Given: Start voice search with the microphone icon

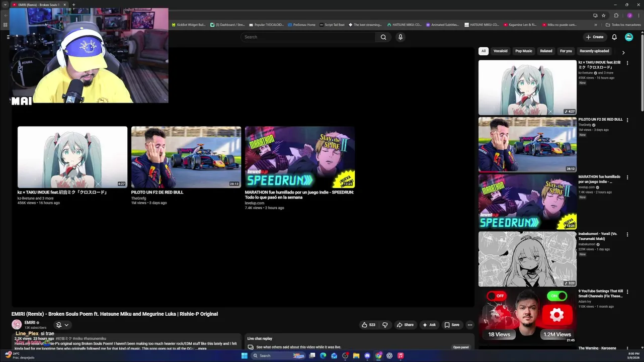Looking at the screenshot, I should coord(400,37).
